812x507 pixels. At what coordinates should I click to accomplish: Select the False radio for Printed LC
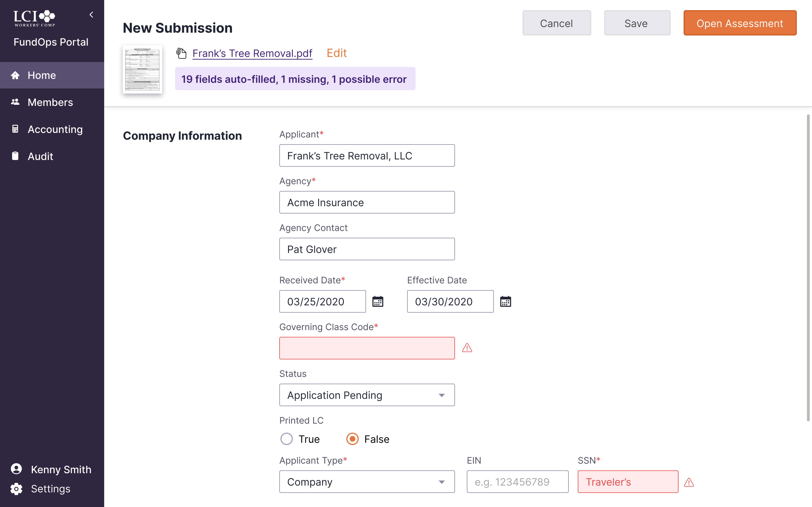[x=352, y=439]
